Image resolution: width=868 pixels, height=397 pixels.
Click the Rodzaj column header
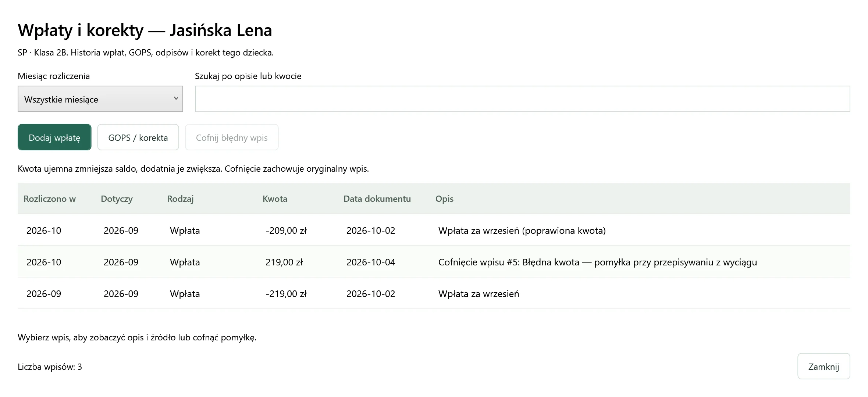click(x=180, y=199)
